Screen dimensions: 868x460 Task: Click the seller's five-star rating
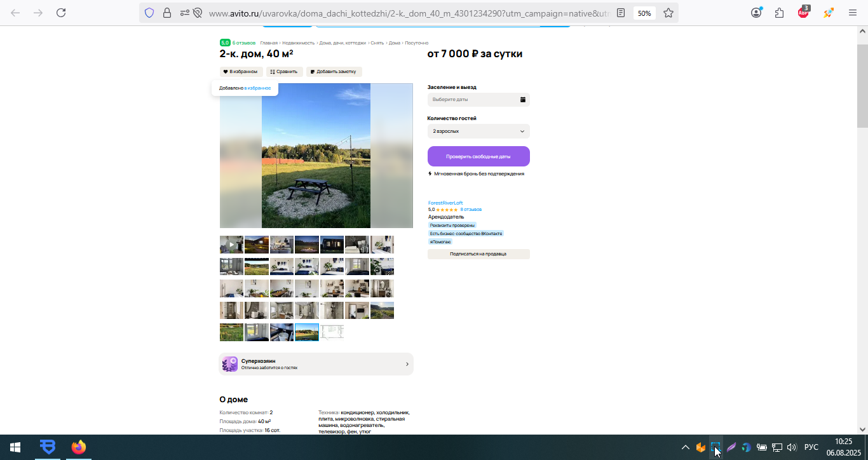[x=447, y=210]
